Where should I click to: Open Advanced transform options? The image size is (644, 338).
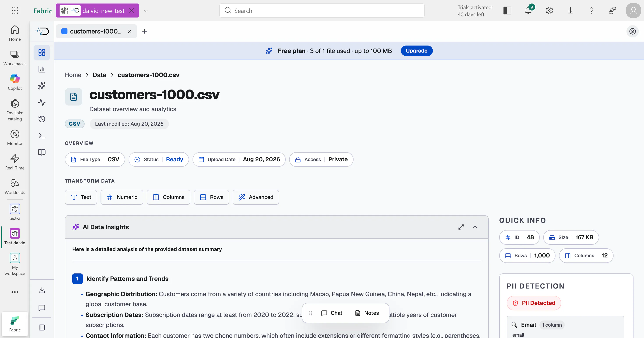pos(256,197)
